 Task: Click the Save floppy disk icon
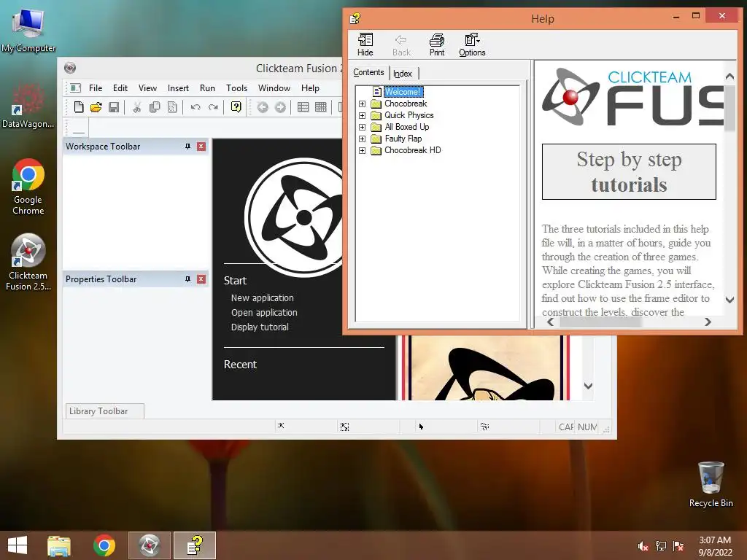coord(113,107)
